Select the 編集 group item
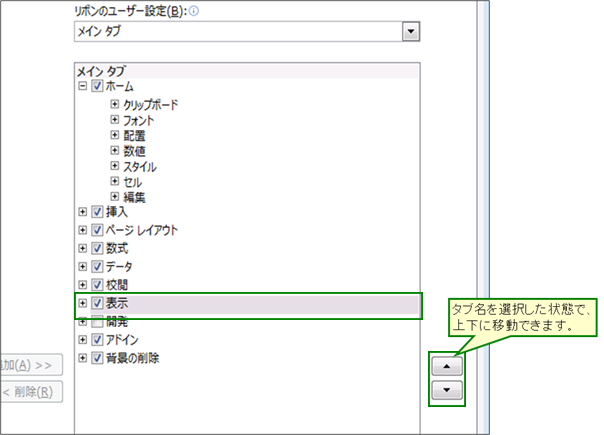This screenshot has height=435, width=604. (134, 197)
